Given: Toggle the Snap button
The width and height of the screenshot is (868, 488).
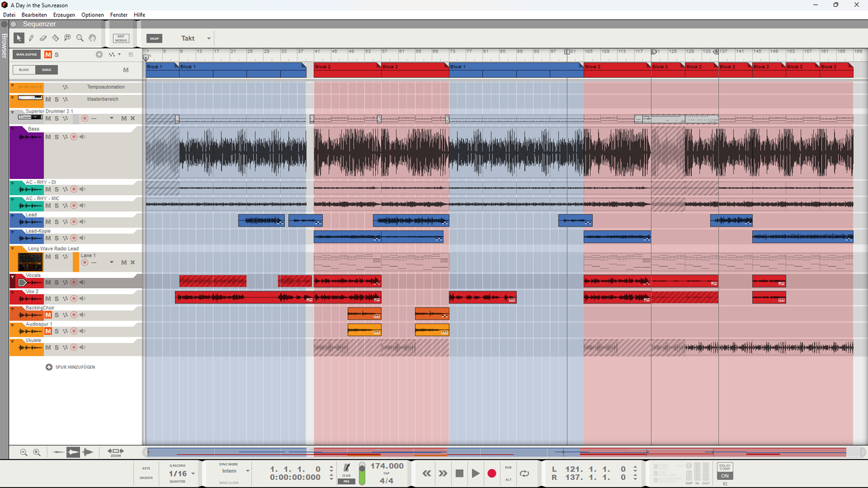Looking at the screenshot, I should click(x=154, y=39).
